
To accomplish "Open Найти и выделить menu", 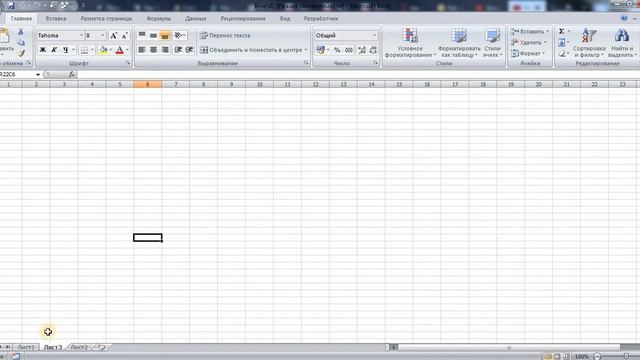I will click(x=622, y=43).
